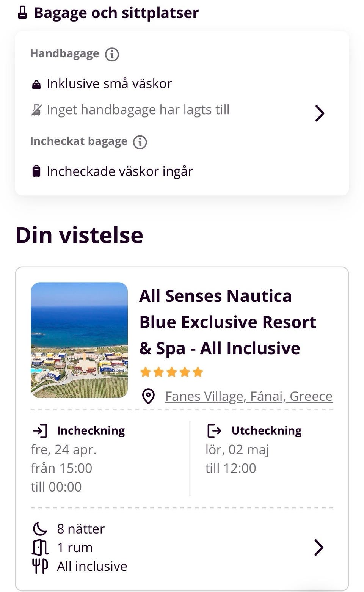This screenshot has height=592, width=364.
Task: Click Incheckade väskor ingår text
Action: coord(120,171)
